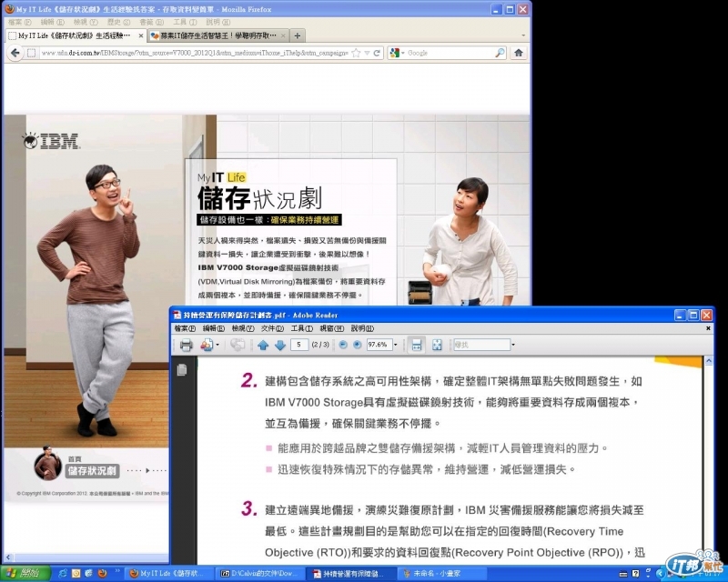The width and height of the screenshot is (728, 582).
Task: Launch Firefox from quick launch bar
Action: point(103,574)
